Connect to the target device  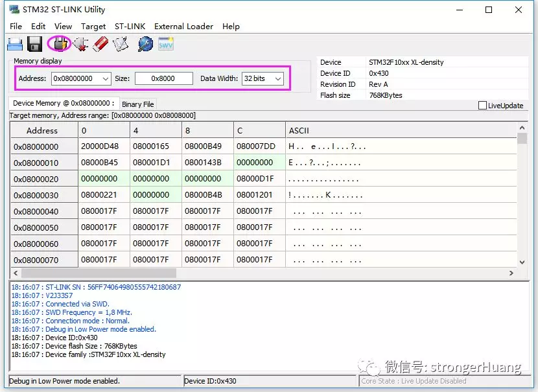(x=60, y=43)
